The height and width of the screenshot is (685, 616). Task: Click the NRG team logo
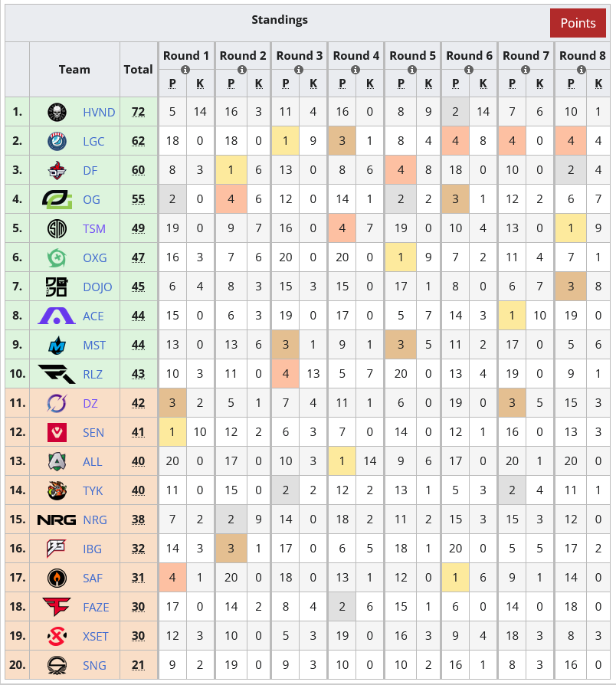tap(57, 520)
